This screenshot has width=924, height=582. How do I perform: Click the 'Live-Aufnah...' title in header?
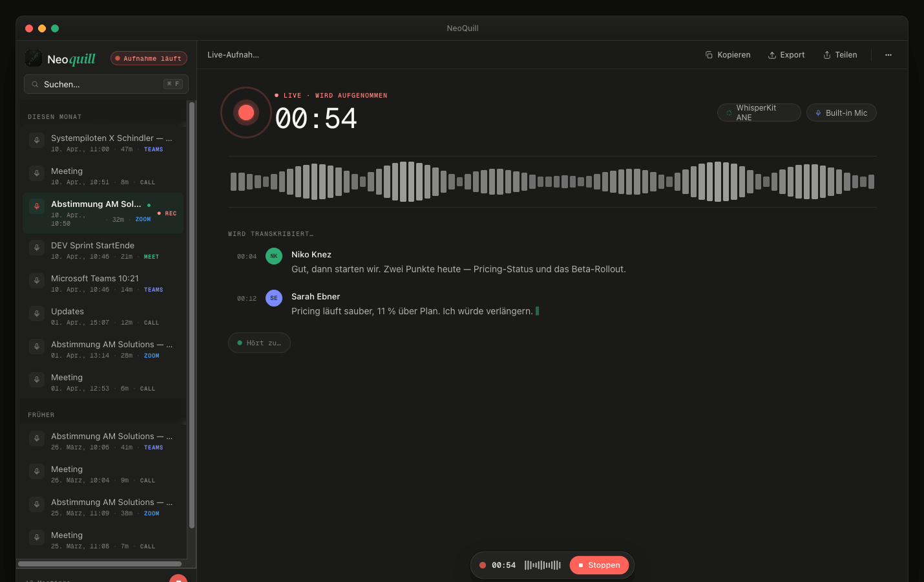click(x=233, y=55)
